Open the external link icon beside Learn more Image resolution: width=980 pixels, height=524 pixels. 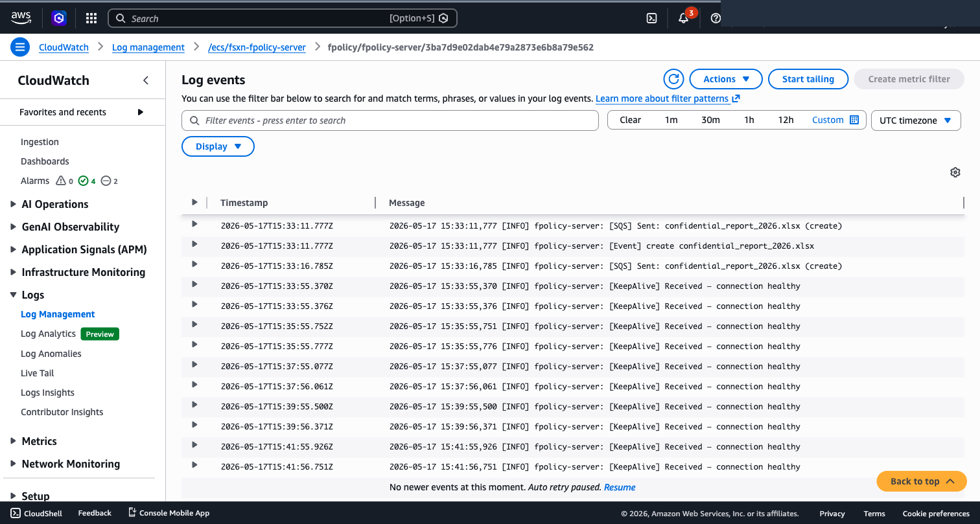pos(736,98)
